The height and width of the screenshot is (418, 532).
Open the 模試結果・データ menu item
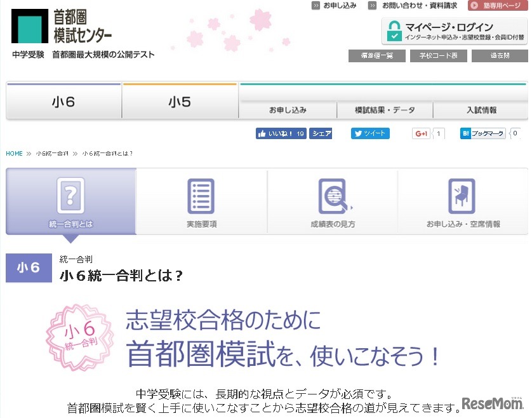(385, 110)
